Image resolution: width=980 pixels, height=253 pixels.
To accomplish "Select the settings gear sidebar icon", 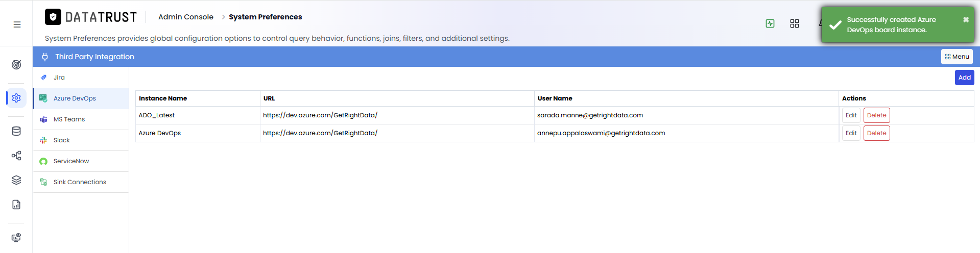I will point(16,98).
